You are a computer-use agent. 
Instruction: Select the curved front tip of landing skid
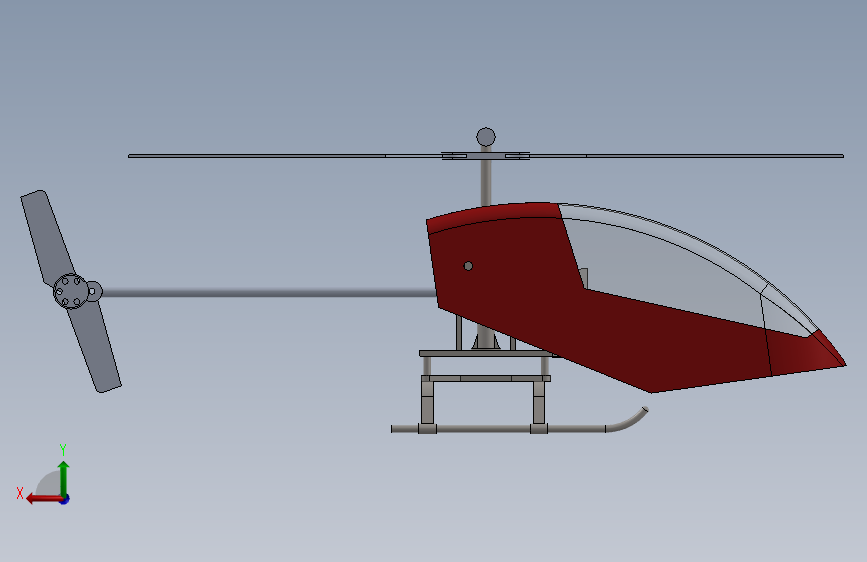[x=627, y=420]
